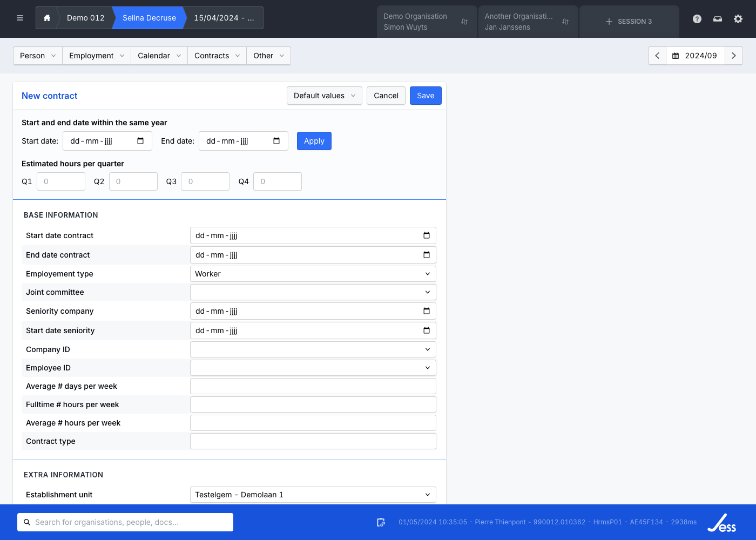Add a new session with Session 3 tab

click(629, 22)
